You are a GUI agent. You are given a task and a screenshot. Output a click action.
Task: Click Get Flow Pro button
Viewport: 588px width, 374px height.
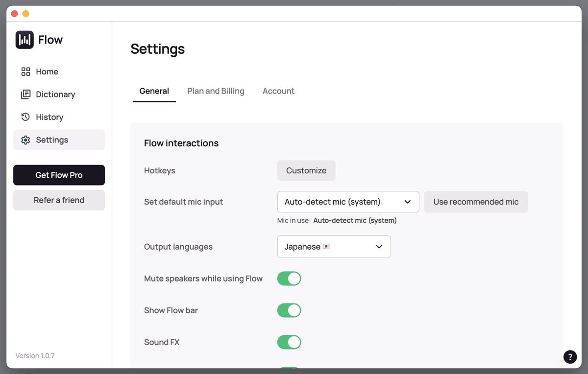(x=59, y=175)
